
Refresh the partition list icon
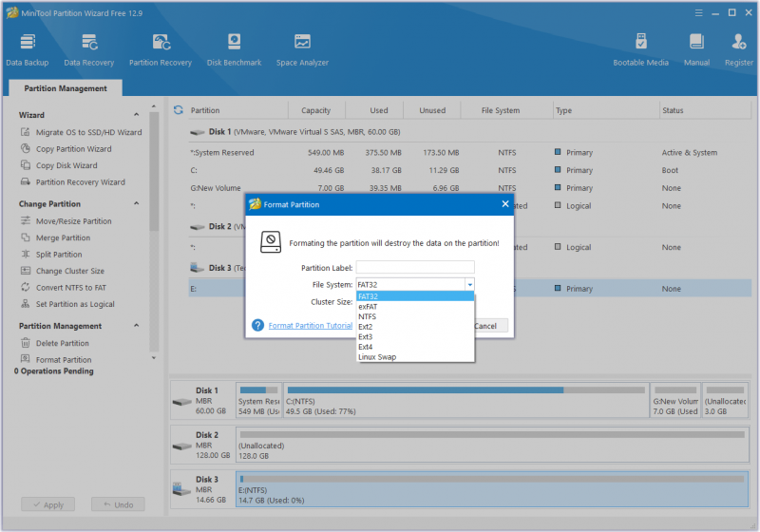[x=179, y=110]
